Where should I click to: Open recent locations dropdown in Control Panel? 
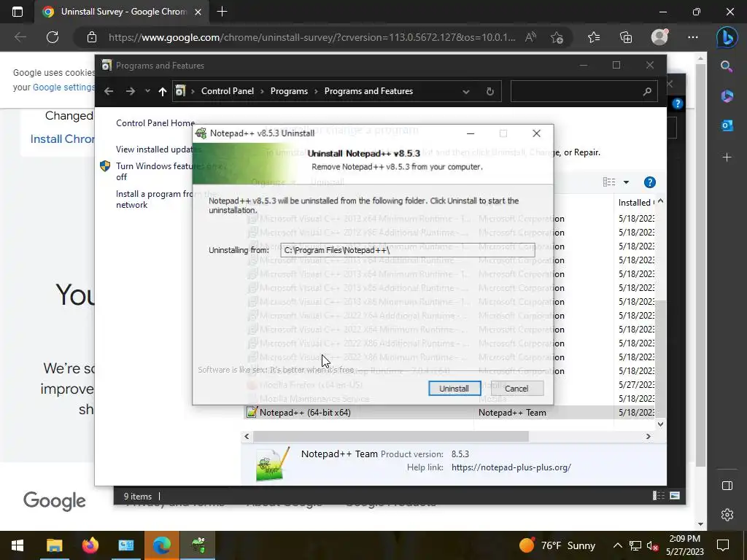[147, 91]
